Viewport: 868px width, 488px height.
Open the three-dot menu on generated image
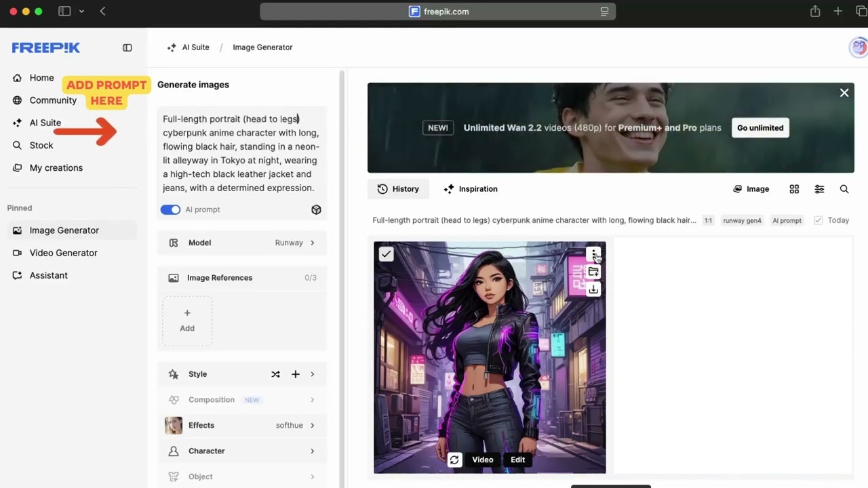click(x=593, y=254)
